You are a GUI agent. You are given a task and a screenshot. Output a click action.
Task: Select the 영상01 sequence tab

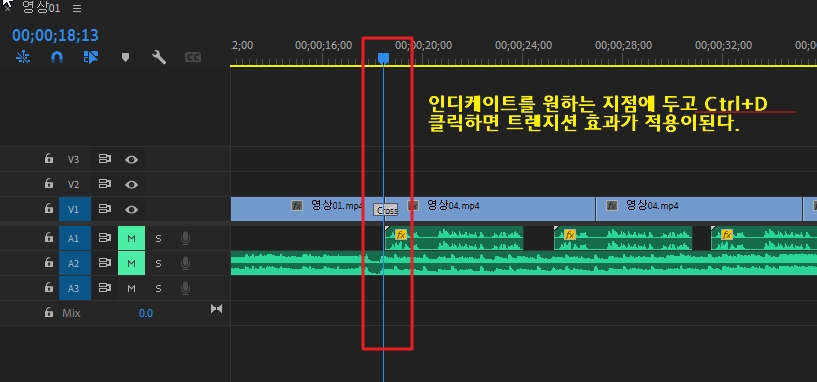[x=41, y=8]
